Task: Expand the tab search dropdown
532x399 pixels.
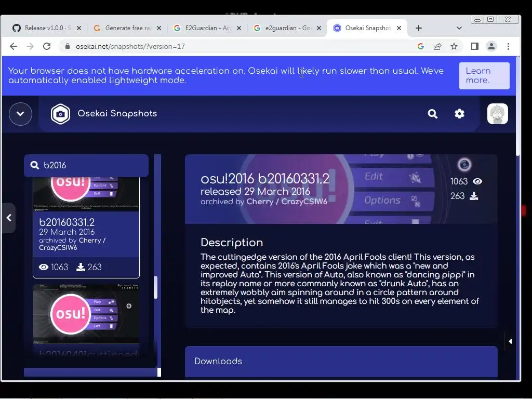Action: pos(459,28)
